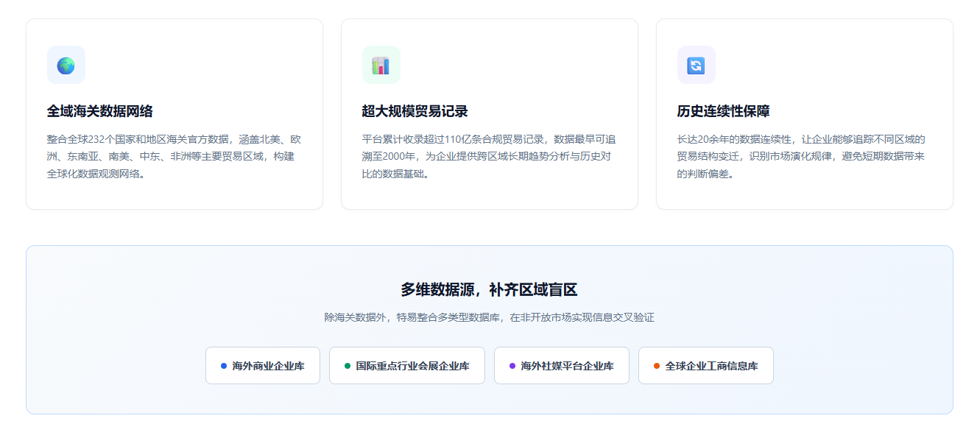Viewport: 980px width, 438px height.
Task: Click the purple dot in 海外社媒平台企业库 chip
Action: tap(512, 366)
